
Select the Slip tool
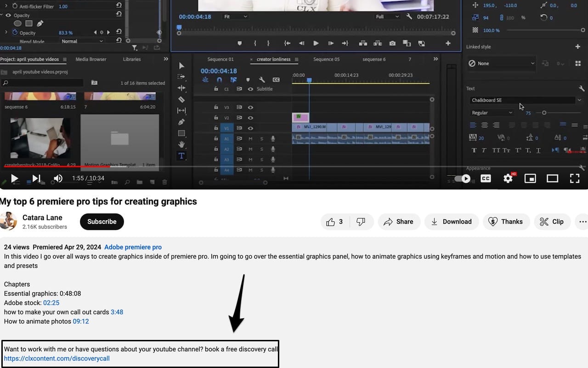[x=181, y=111]
